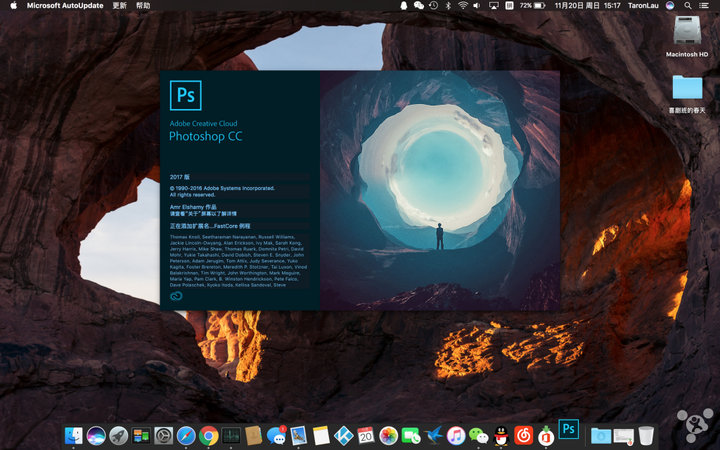Click the credits paragraph starting 'Thomas Knoll'
This screenshot has width=720, height=450.
click(x=239, y=261)
